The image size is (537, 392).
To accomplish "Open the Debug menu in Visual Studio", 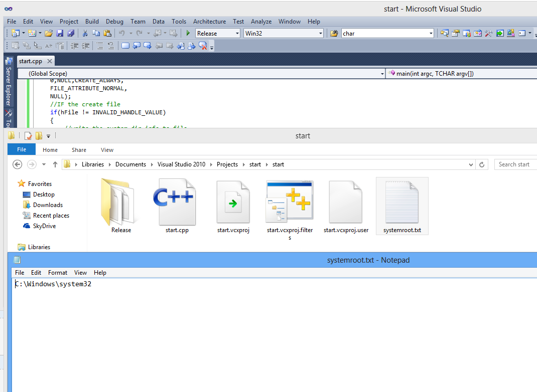I will point(114,22).
